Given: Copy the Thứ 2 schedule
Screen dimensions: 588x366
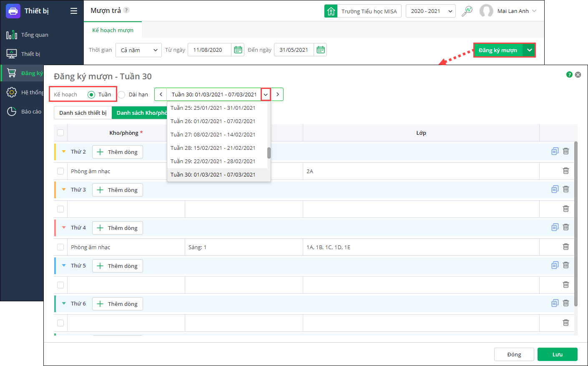Looking at the screenshot, I should point(555,151).
